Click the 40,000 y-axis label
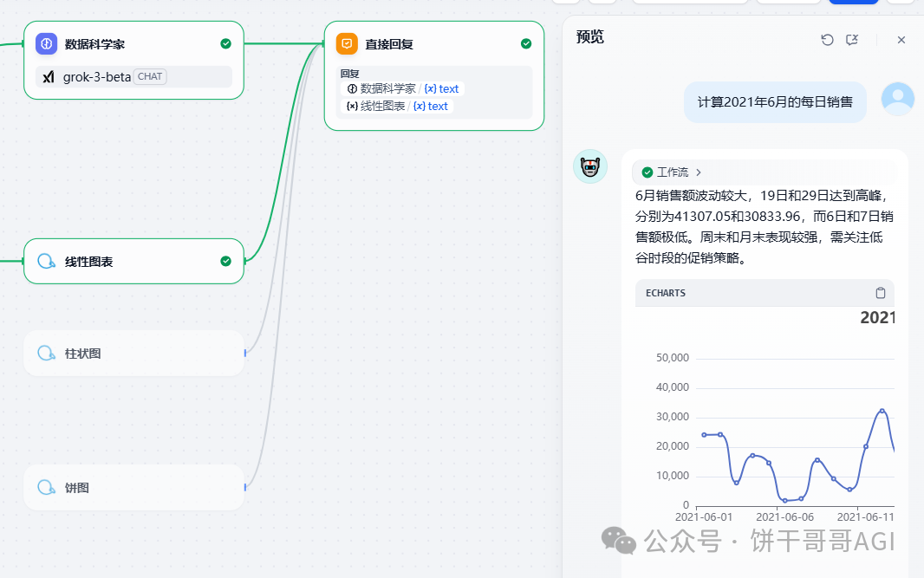This screenshot has width=924, height=578. [x=673, y=387]
